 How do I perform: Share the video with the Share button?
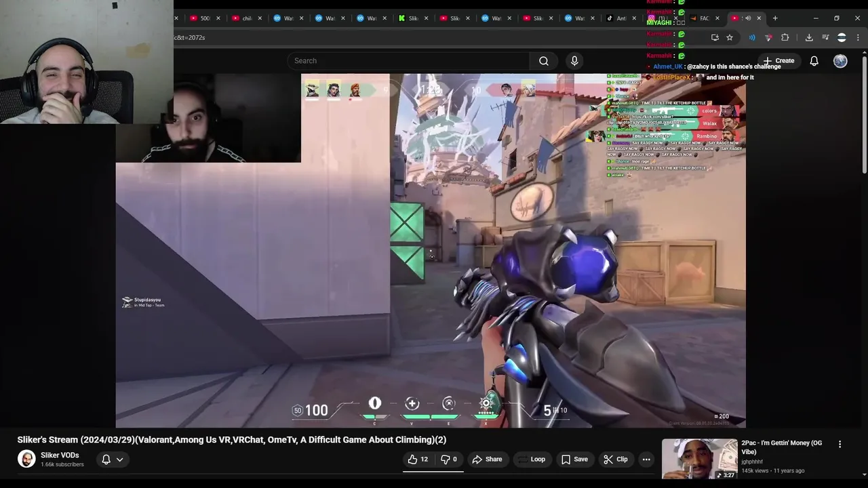487,460
